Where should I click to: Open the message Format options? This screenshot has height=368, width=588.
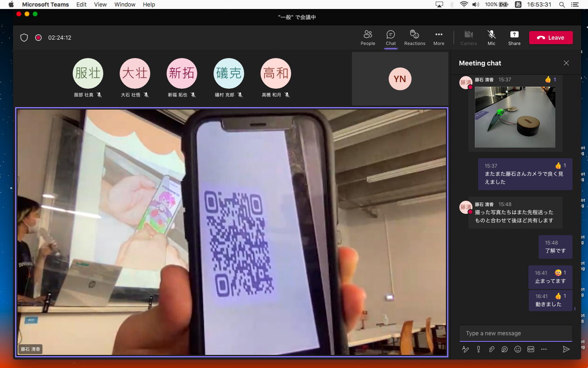tap(465, 349)
